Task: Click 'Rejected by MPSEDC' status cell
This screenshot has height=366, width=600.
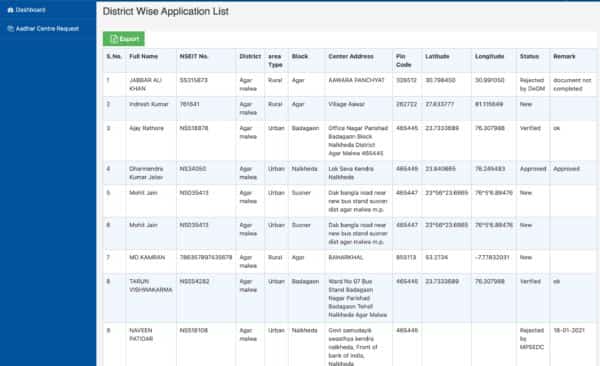Action: pos(532,339)
